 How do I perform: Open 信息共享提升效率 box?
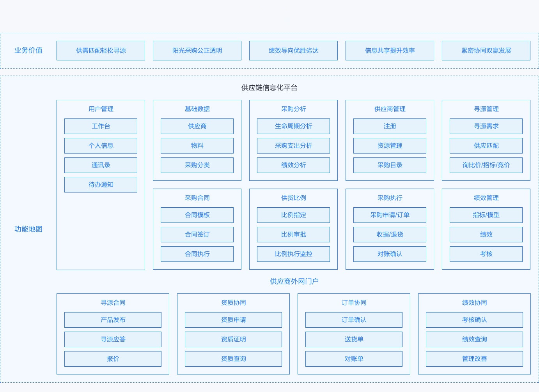coord(390,51)
